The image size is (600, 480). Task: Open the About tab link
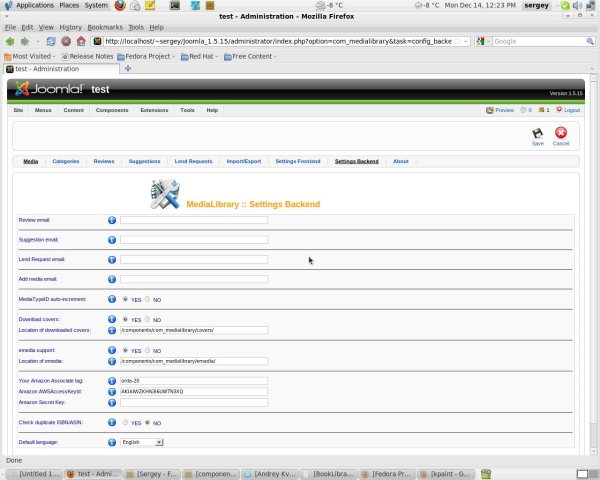coord(401,162)
